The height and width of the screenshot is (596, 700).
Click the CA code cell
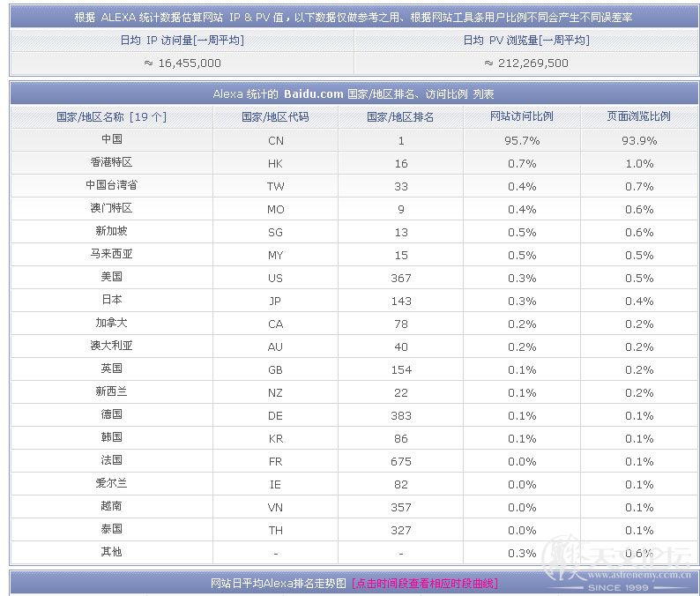pos(275,324)
